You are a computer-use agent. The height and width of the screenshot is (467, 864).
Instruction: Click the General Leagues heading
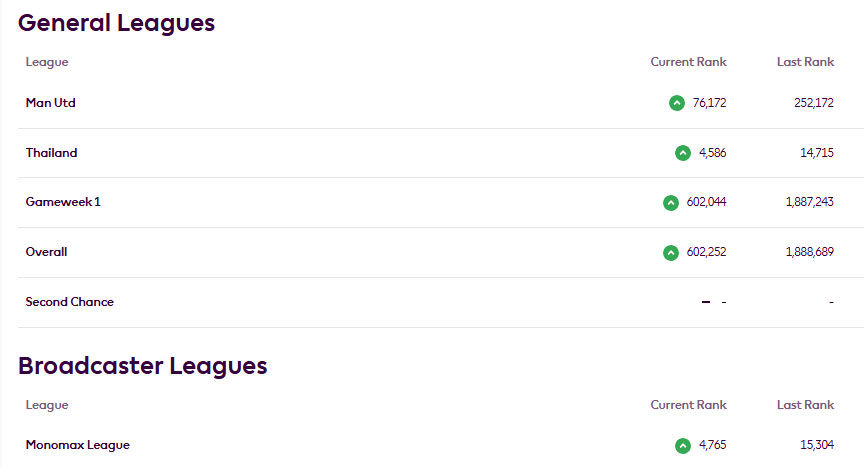pyautogui.click(x=116, y=24)
